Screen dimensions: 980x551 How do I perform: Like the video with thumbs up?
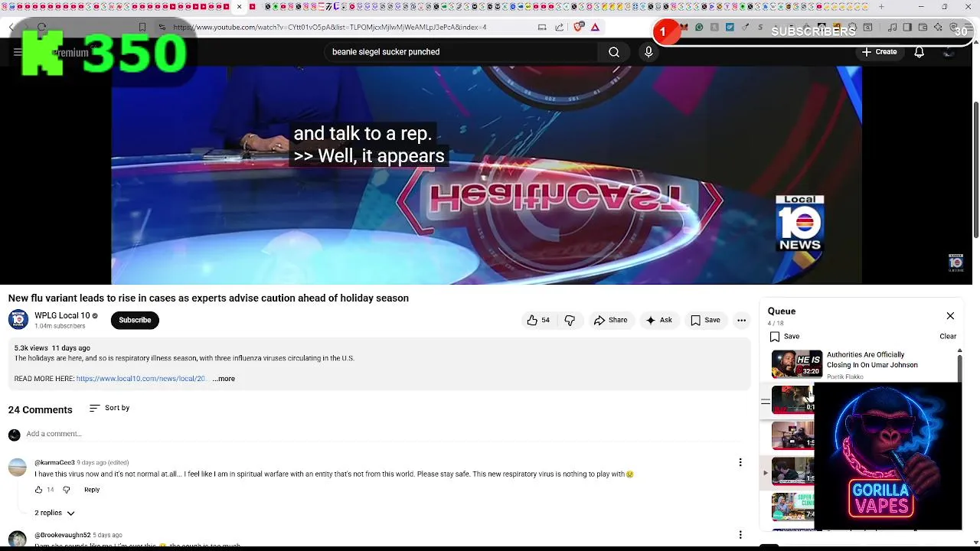(x=538, y=320)
